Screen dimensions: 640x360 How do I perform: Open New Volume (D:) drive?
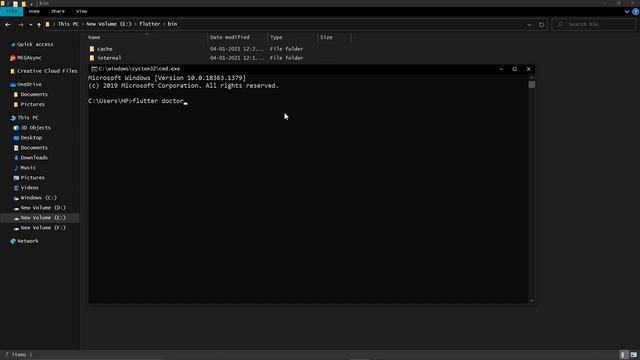click(43, 208)
